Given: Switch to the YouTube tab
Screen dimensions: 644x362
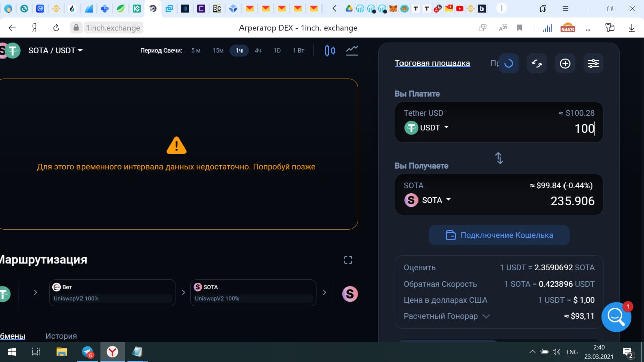Looking at the screenshot, I should click(460, 8).
